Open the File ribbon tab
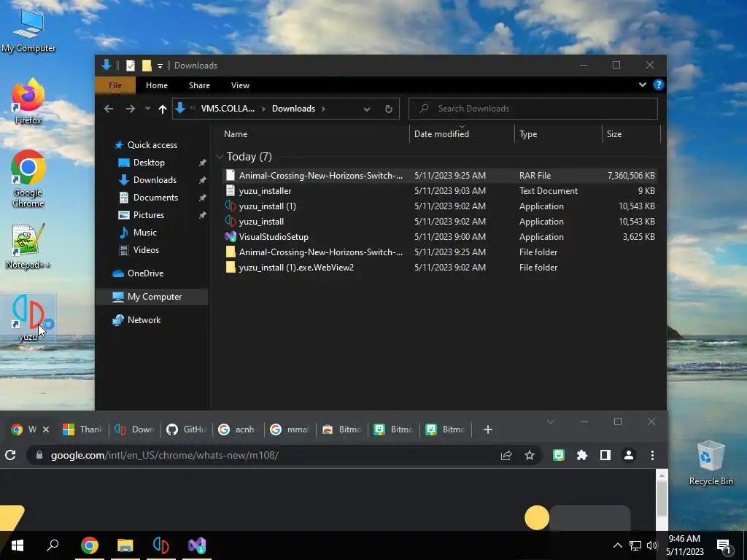 pyautogui.click(x=115, y=85)
